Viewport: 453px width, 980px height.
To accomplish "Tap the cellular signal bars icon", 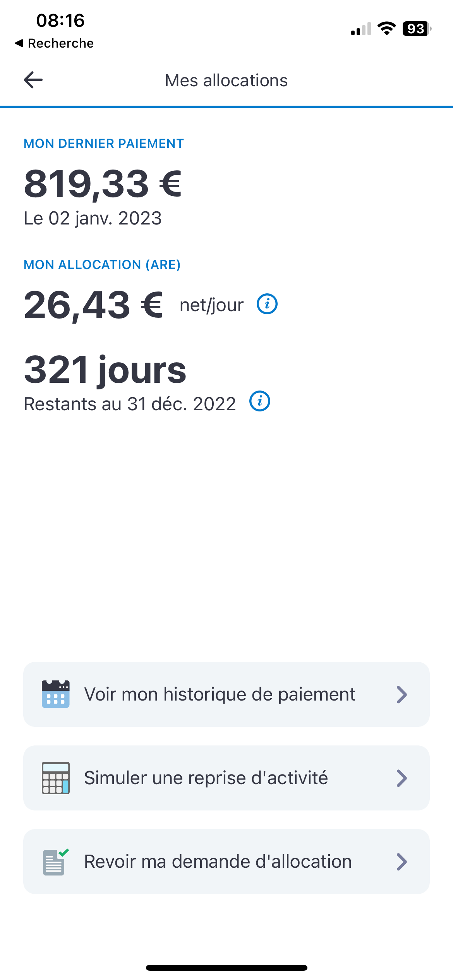I will point(361,29).
